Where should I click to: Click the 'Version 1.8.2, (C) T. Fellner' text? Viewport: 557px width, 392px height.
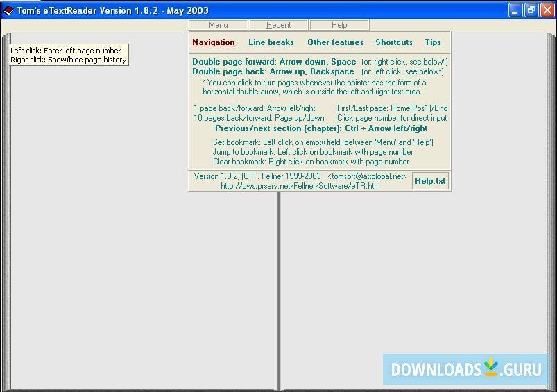tap(257, 176)
